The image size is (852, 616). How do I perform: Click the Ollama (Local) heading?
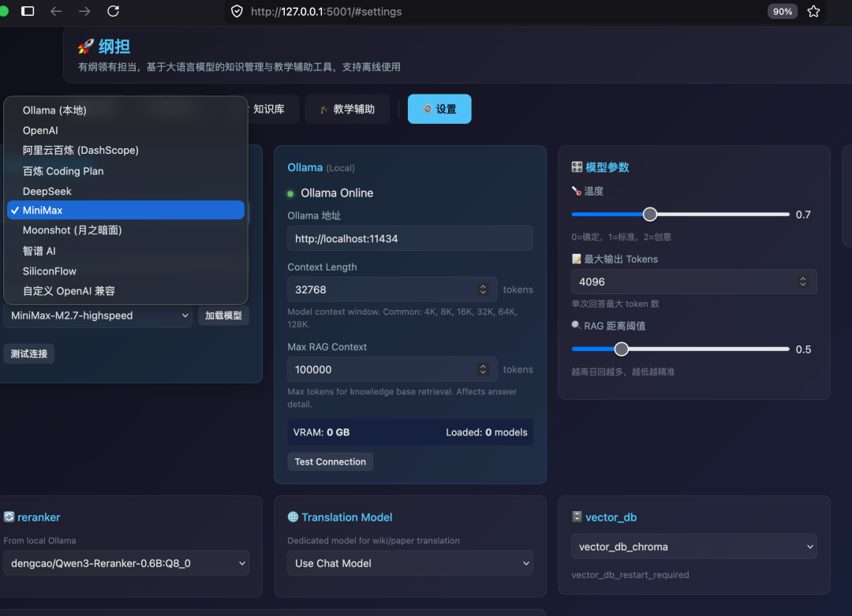(x=321, y=168)
